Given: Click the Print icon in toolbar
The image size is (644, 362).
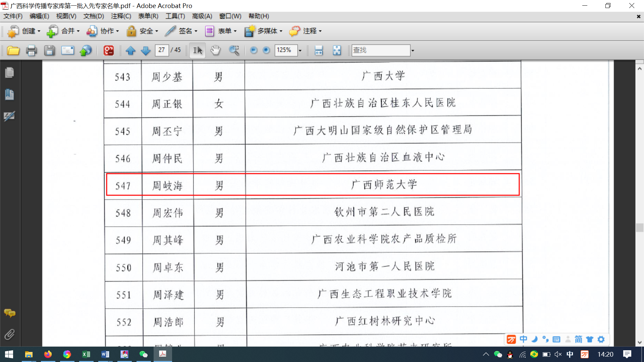Looking at the screenshot, I should point(31,50).
